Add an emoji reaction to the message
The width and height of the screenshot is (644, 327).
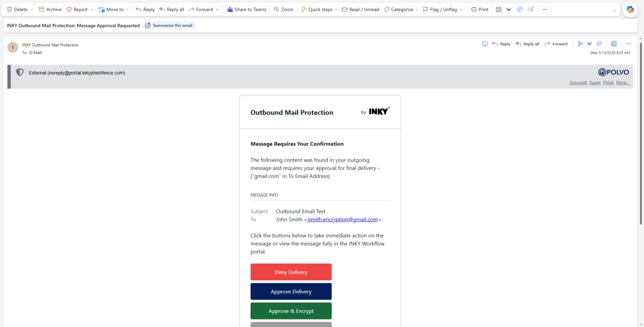485,44
